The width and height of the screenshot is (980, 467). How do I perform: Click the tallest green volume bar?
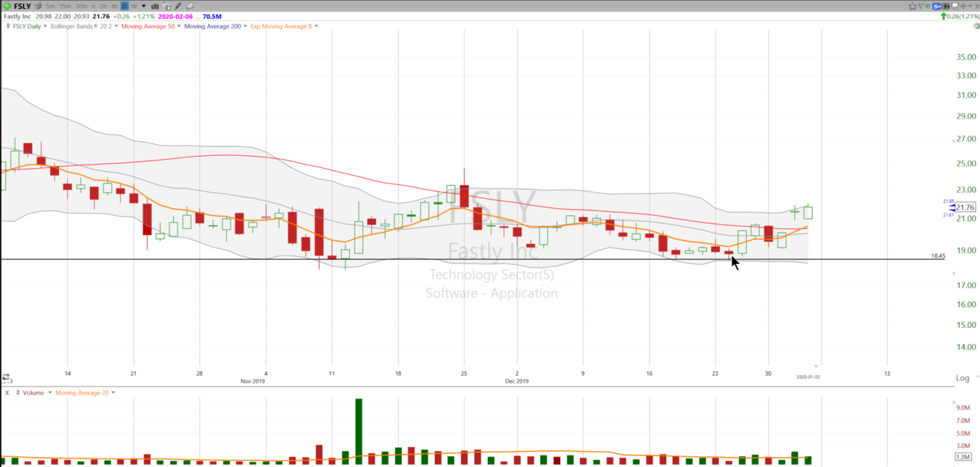[x=358, y=431]
